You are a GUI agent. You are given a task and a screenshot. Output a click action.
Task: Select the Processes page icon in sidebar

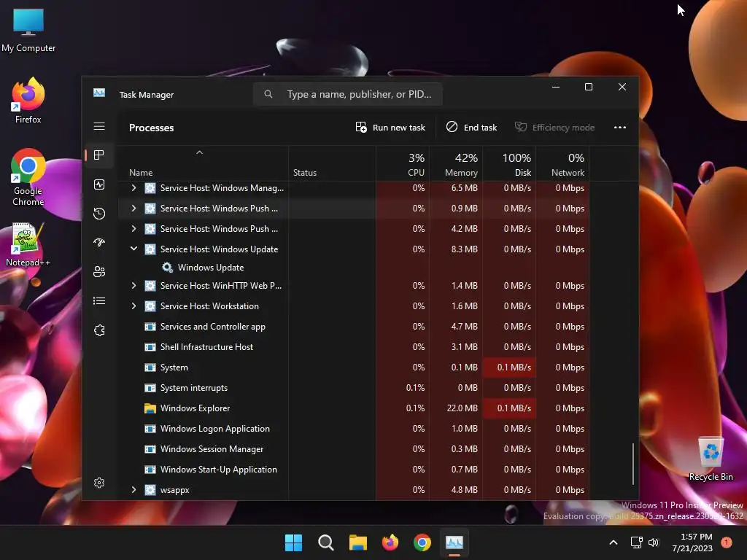(99, 155)
